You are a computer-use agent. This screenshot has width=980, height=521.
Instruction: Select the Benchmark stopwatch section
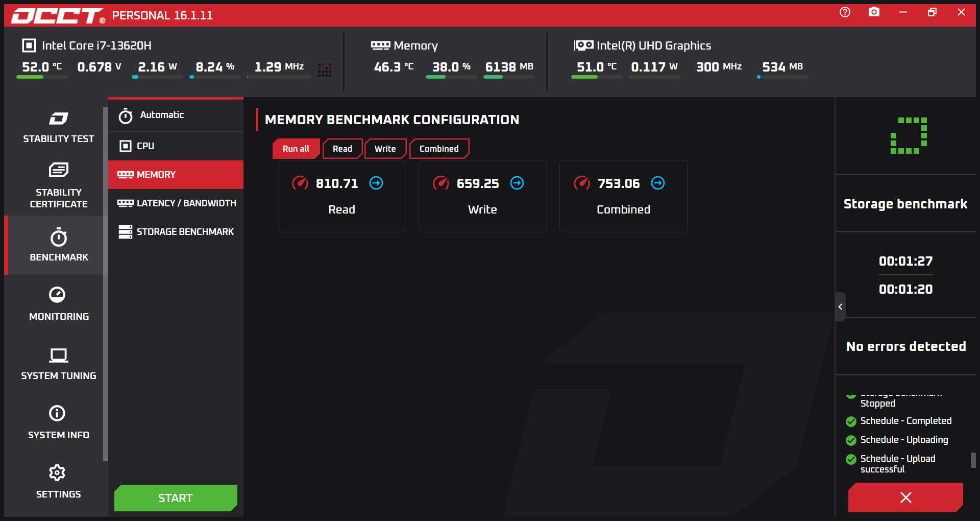tap(58, 245)
